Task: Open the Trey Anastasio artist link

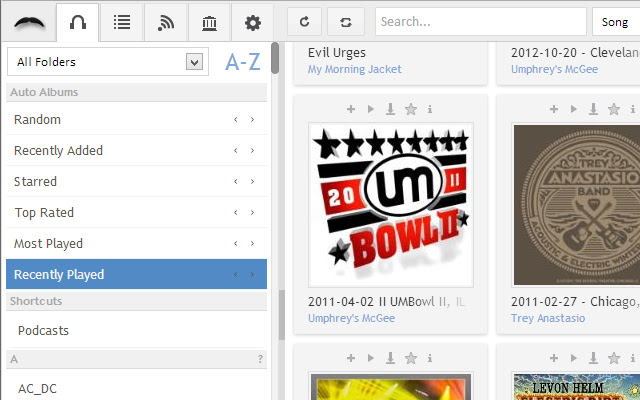Action: [x=548, y=318]
